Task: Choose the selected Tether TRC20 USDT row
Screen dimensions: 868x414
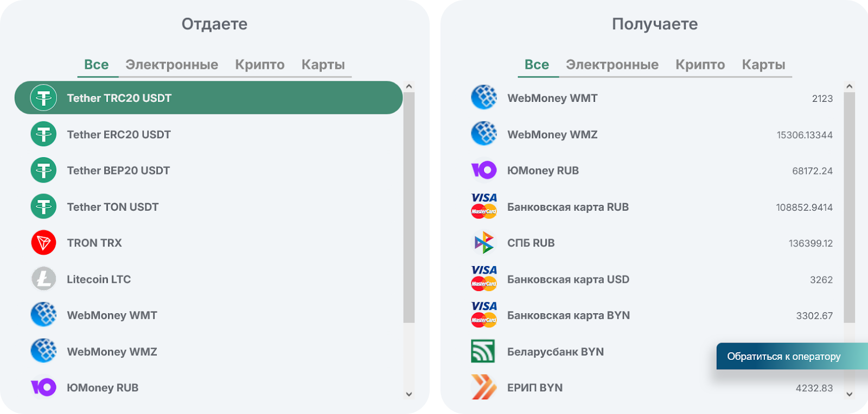Action: point(208,98)
